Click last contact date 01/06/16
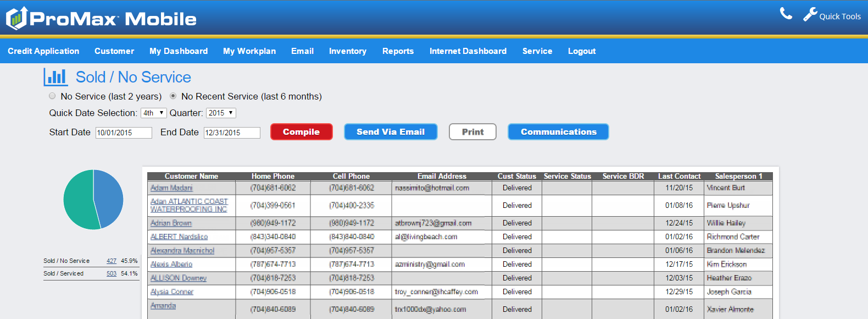The height and width of the screenshot is (319, 868). click(679, 251)
